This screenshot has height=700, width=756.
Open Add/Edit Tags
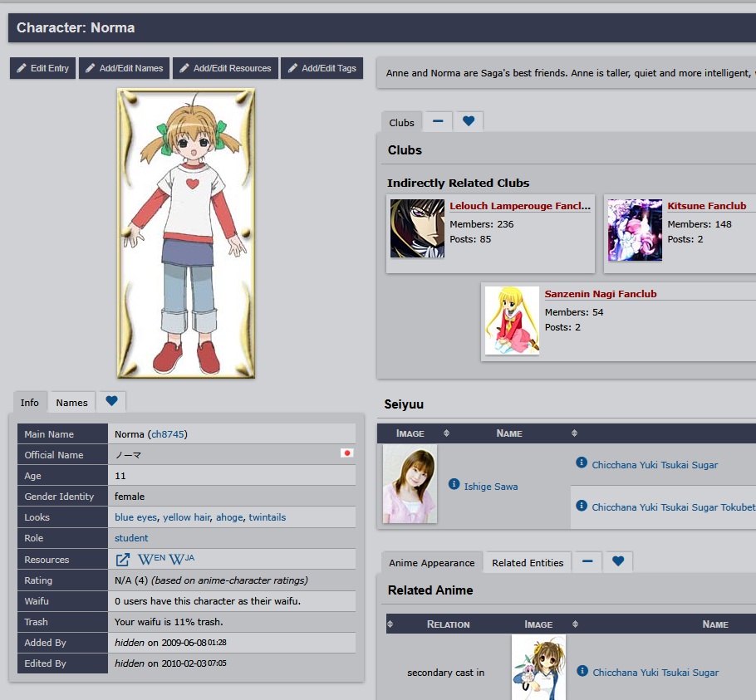click(322, 68)
